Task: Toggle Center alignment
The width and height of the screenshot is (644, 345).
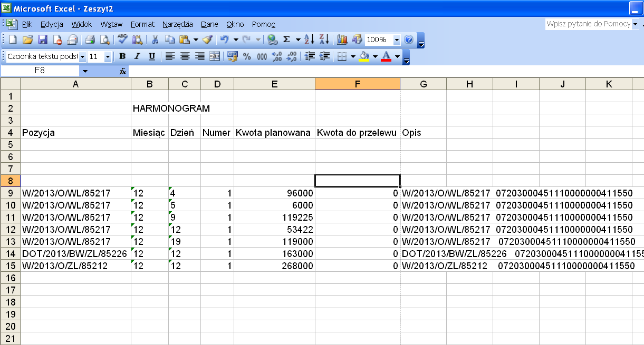Action: 185,56
